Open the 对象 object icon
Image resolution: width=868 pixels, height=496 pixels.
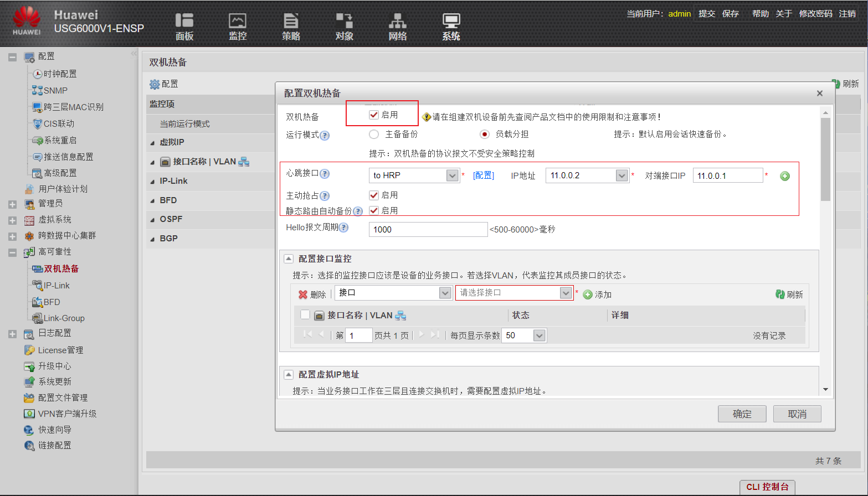pyautogui.click(x=344, y=26)
